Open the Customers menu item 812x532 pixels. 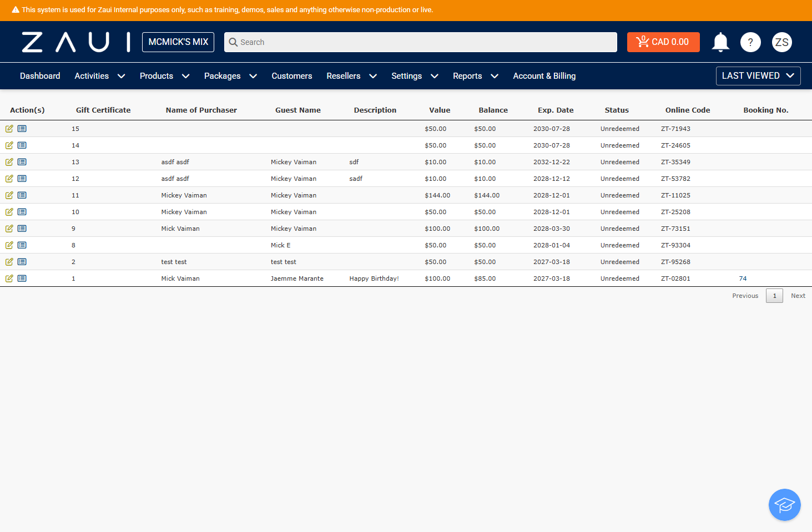(292, 76)
